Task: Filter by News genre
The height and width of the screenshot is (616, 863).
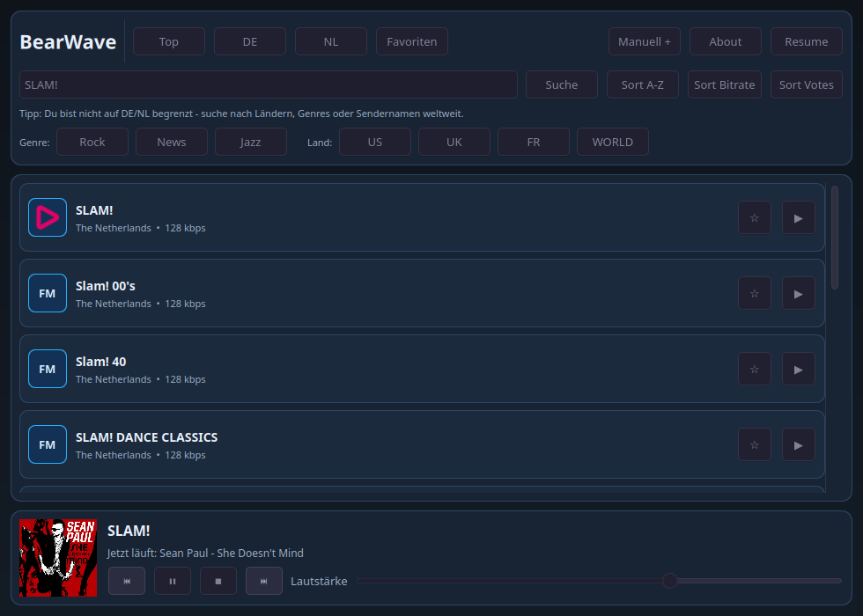Action: coord(172,142)
